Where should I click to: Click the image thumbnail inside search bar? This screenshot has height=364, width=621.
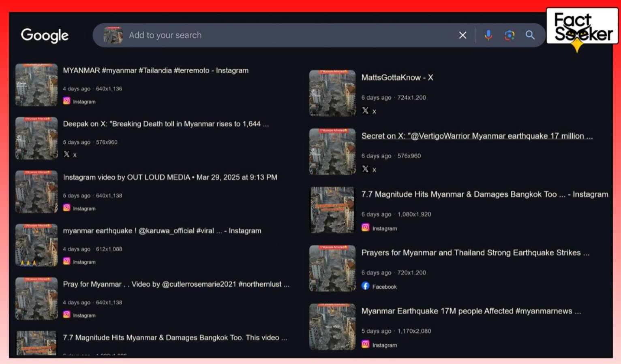point(113,35)
